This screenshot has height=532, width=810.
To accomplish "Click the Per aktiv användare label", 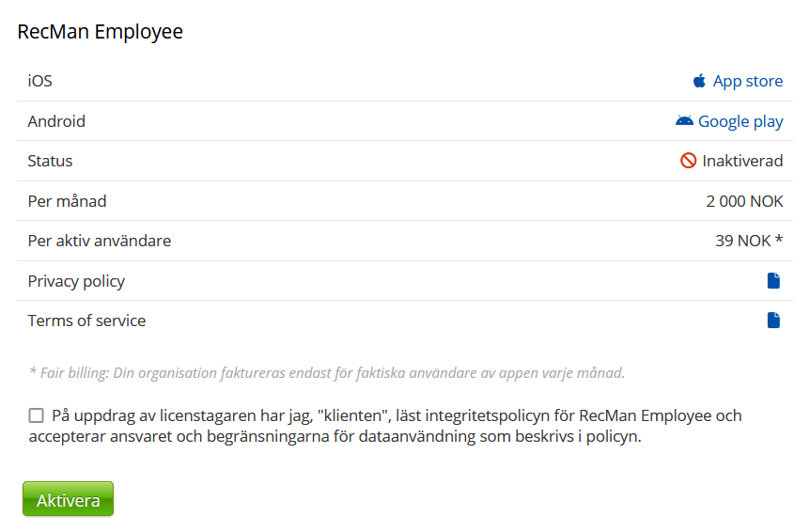I will click(x=99, y=241).
